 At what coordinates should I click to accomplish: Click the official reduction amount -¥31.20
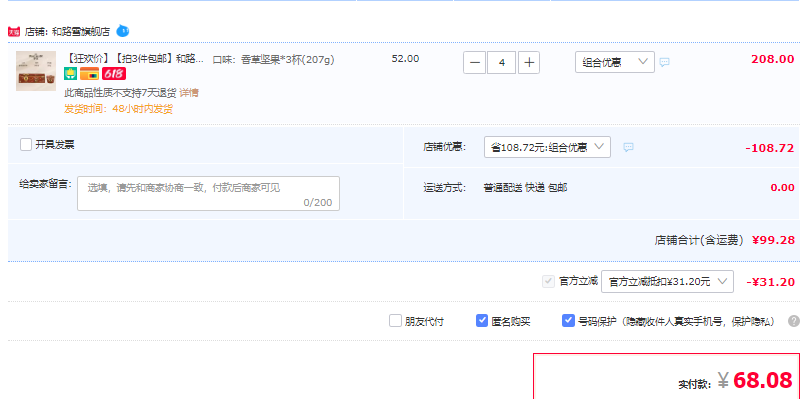click(771, 282)
